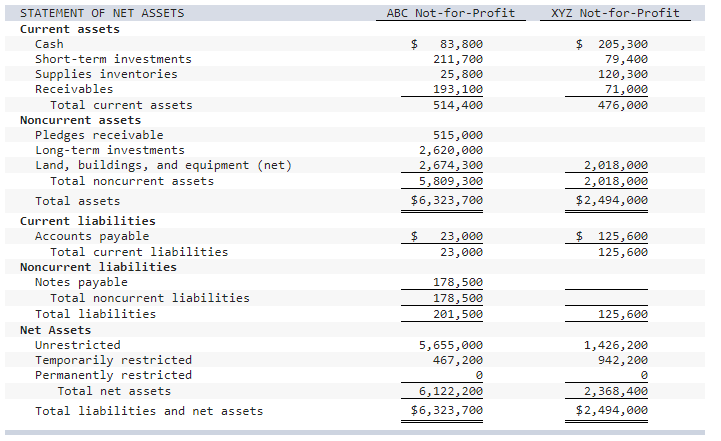Select the STATEMENT OF NET ASSETS heading
Image resolution: width=721 pixels, height=441 pixels.
[x=102, y=13]
